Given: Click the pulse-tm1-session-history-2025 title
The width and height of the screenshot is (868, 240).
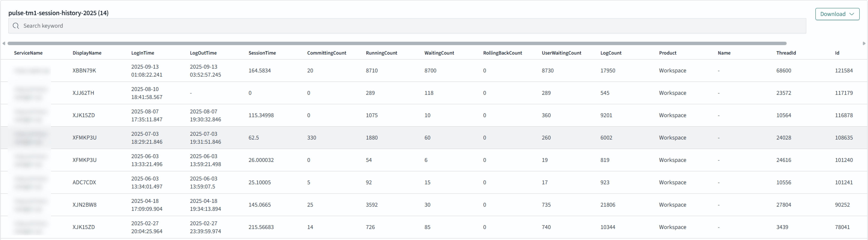Looking at the screenshot, I should [x=58, y=13].
